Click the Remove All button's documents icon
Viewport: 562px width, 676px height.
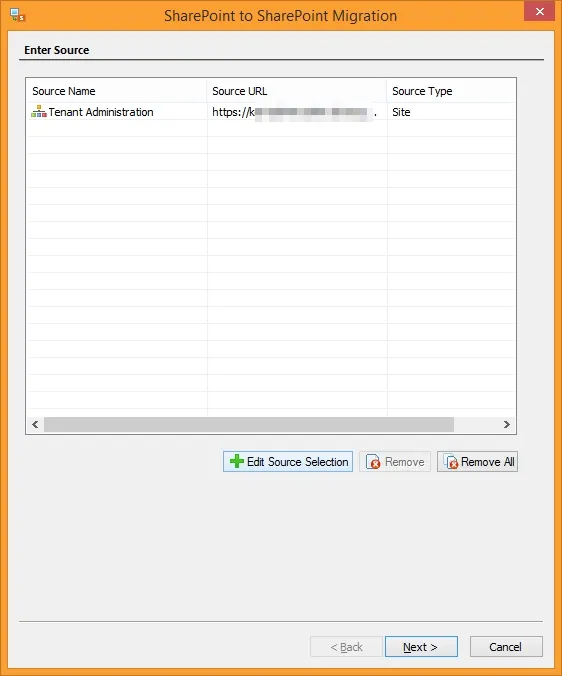point(451,462)
